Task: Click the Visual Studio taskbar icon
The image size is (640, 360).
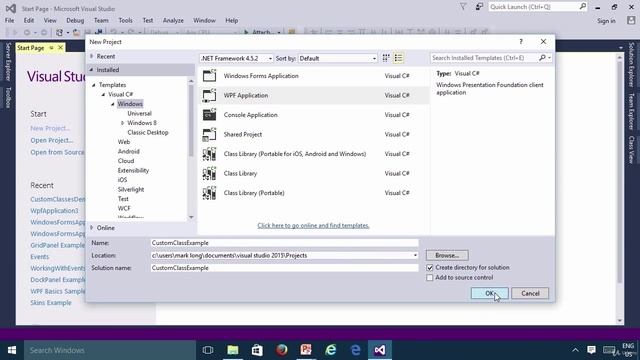Action: (380, 350)
